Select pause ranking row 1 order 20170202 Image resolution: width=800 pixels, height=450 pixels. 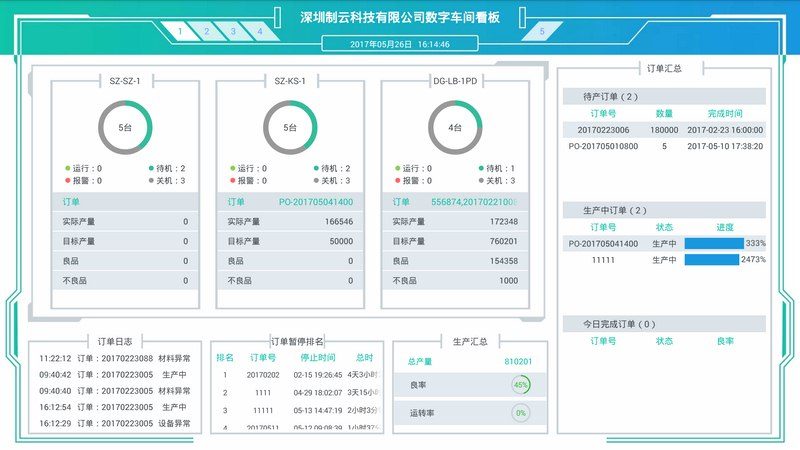tap(297, 374)
